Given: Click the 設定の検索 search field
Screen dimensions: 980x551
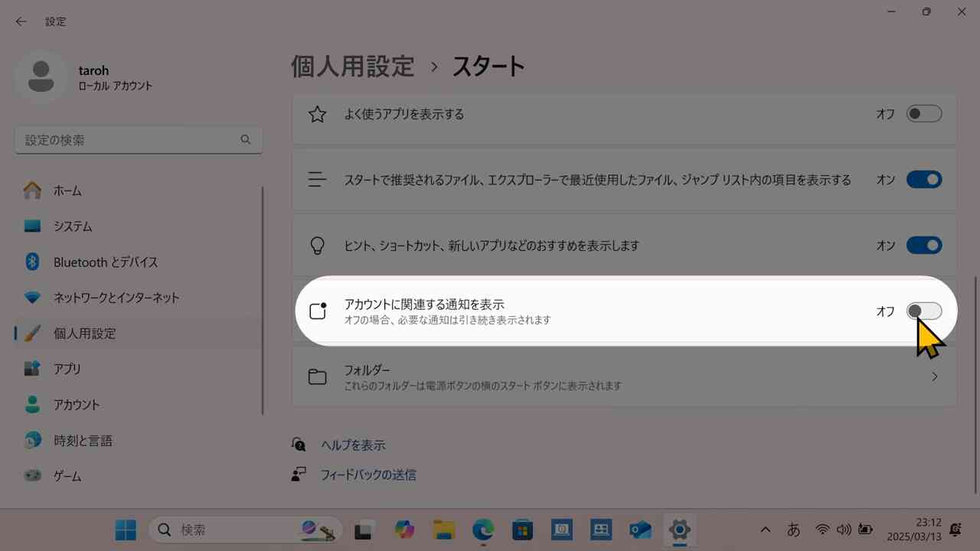Looking at the screenshot, I should pos(138,140).
